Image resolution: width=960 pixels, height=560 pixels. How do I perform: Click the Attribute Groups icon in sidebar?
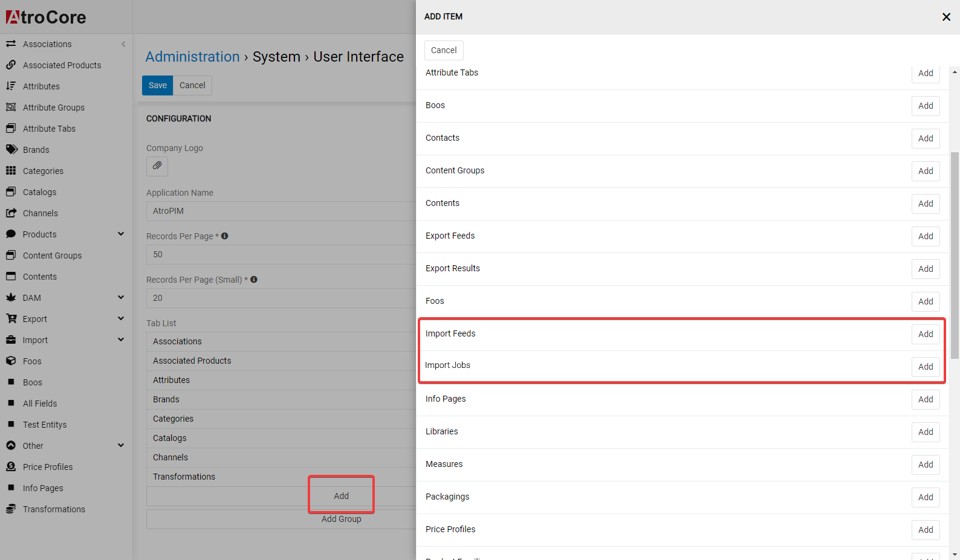[x=11, y=107]
